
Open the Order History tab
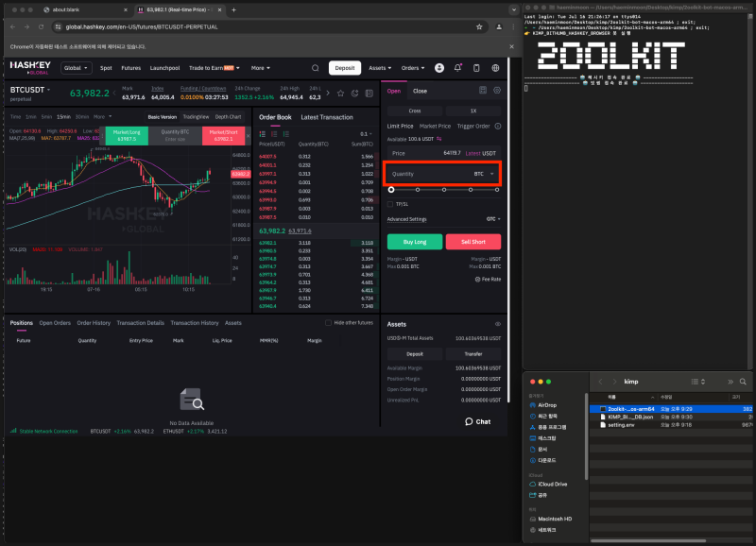click(x=94, y=323)
